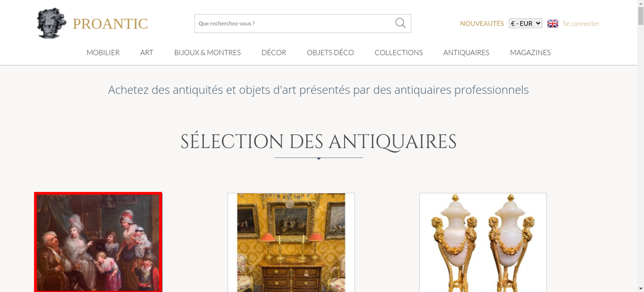Open the ANTIQUAIRES menu
This screenshot has height=292, width=644.
[466, 52]
